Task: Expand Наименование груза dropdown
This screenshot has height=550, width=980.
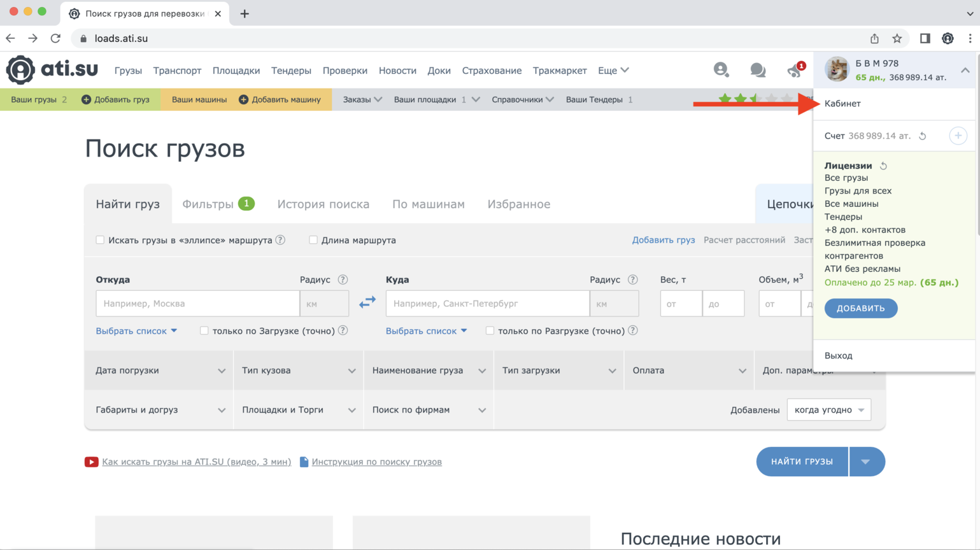Action: (x=429, y=370)
